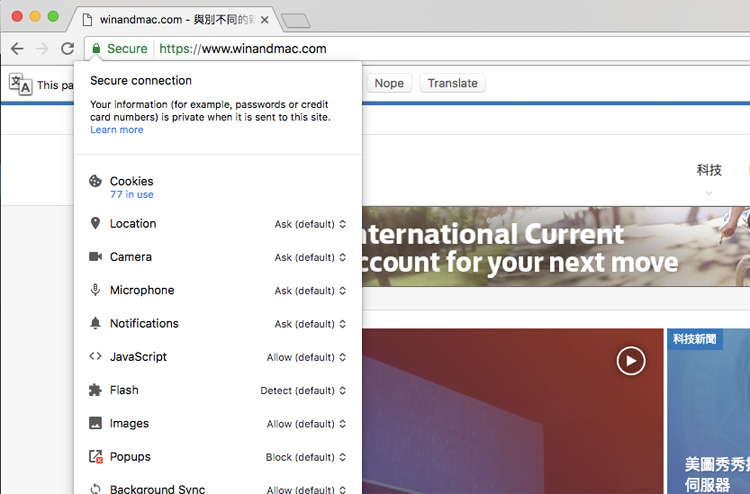The height and width of the screenshot is (494, 750).
Task: Click the Camera permission icon
Action: pyautogui.click(x=96, y=257)
